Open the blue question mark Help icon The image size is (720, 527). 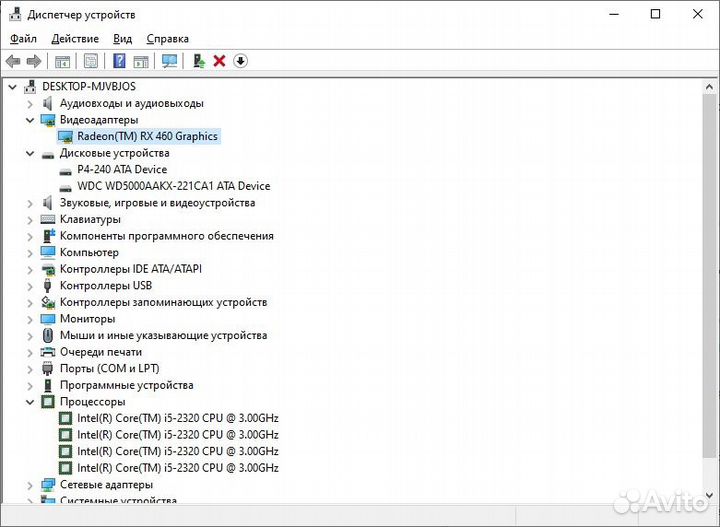[119, 61]
